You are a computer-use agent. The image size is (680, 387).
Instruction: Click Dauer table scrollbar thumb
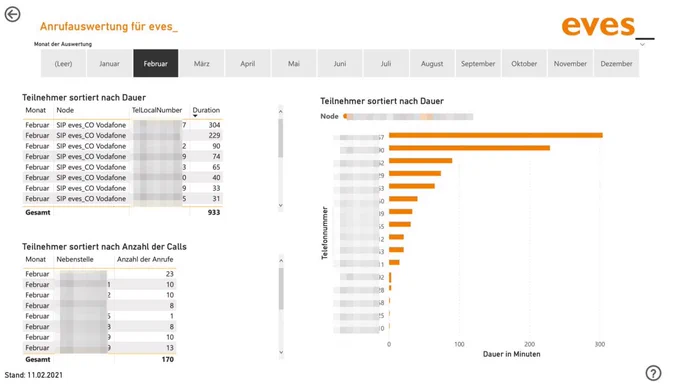point(281,138)
